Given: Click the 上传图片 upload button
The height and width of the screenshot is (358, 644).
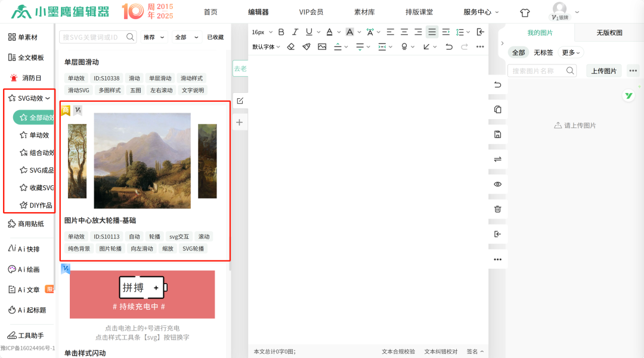Looking at the screenshot, I should tap(603, 71).
